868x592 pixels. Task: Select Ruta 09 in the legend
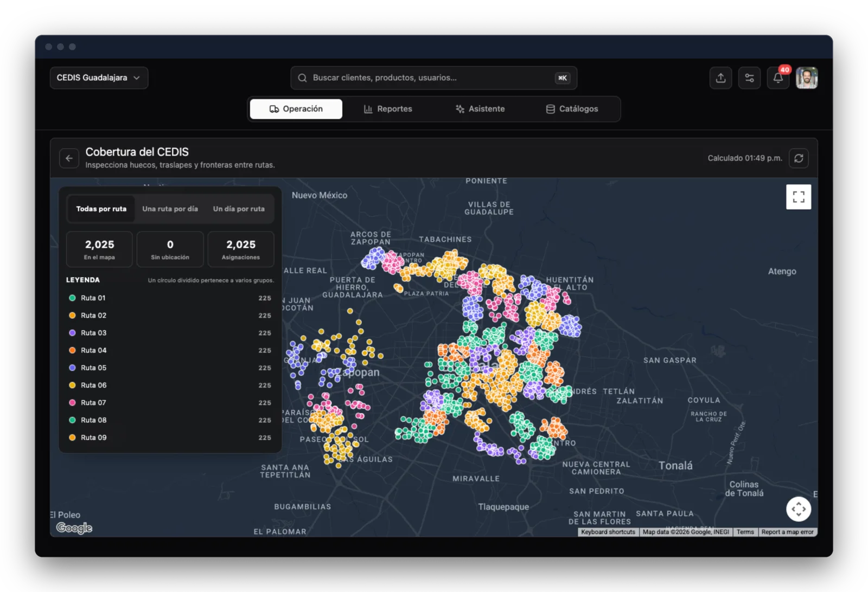click(x=170, y=437)
